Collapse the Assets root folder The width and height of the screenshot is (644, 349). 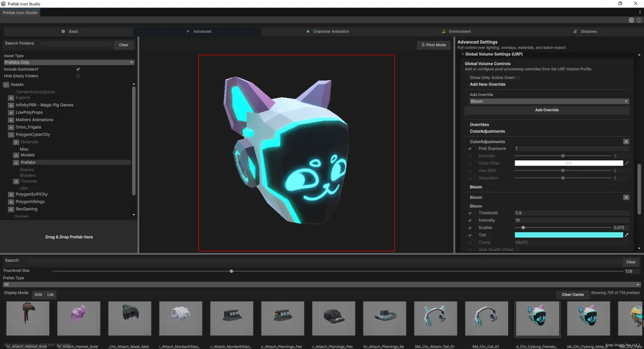(6, 84)
